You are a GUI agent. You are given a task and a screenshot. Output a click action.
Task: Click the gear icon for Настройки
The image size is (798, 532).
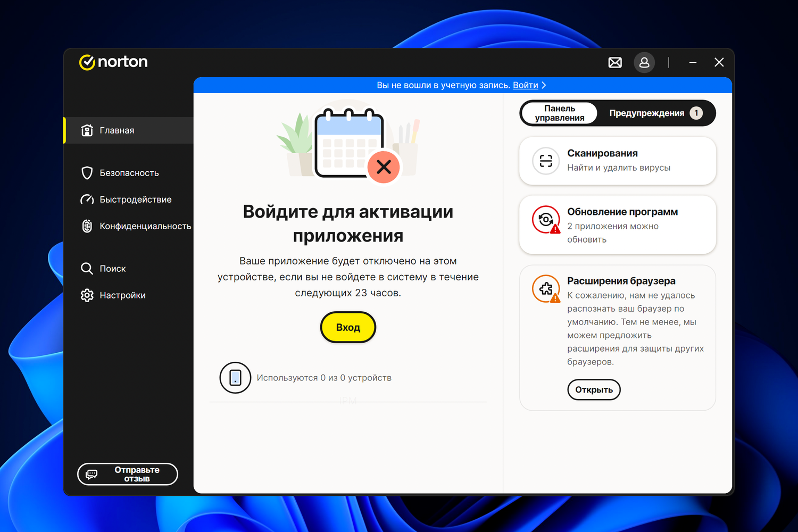[87, 295]
